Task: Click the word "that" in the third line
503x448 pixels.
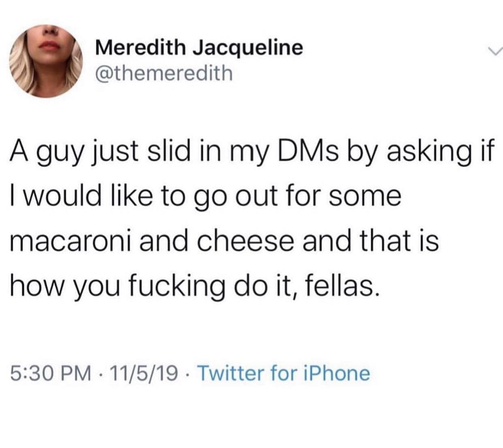Action: pos(389,240)
